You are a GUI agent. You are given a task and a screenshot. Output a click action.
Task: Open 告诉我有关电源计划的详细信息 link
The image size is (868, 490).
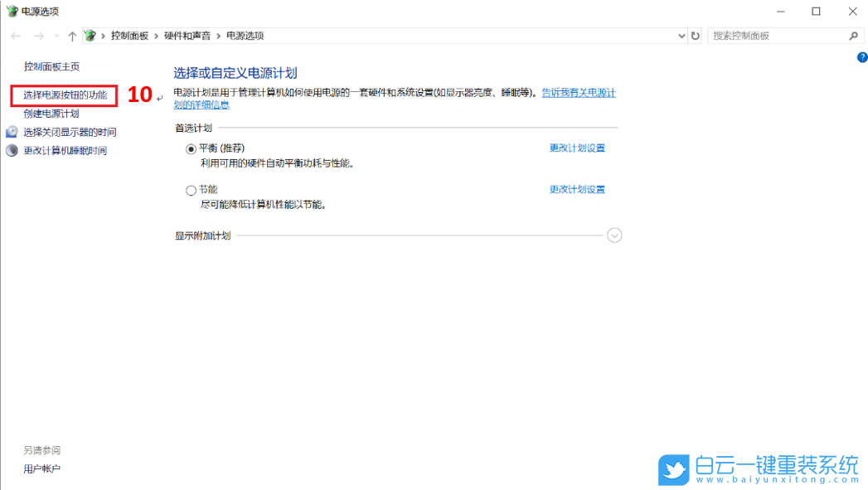(580, 93)
